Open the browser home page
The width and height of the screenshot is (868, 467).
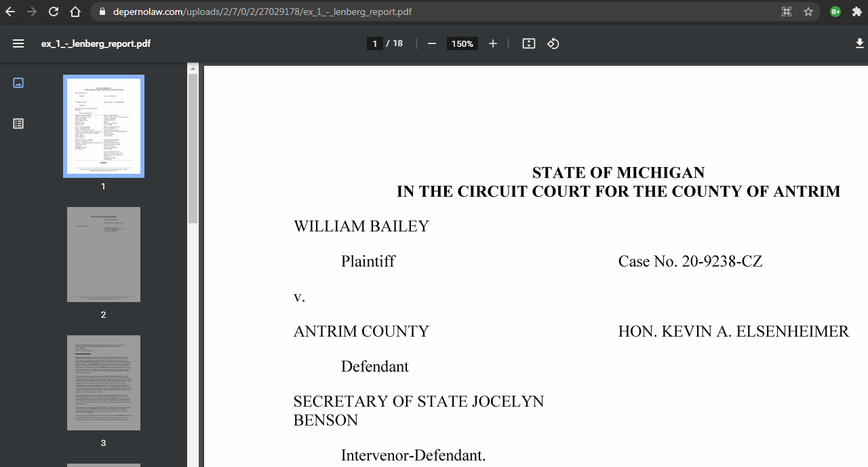pos(75,12)
